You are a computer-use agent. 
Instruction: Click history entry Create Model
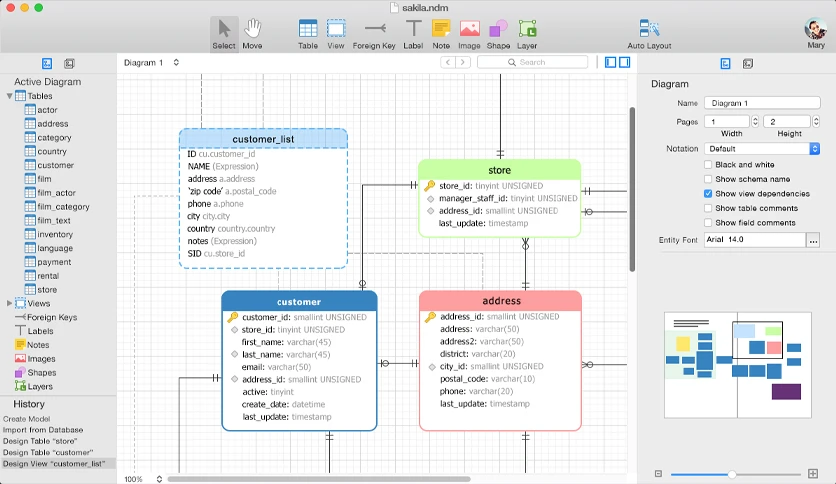[26, 419]
